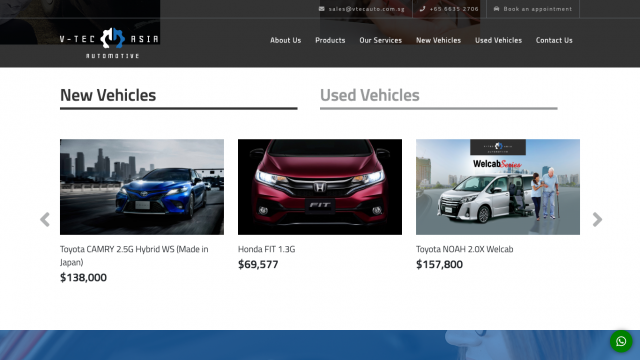The height and width of the screenshot is (360, 640).
Task: Go to New Vehicles in navigation bar
Action: 438,40
